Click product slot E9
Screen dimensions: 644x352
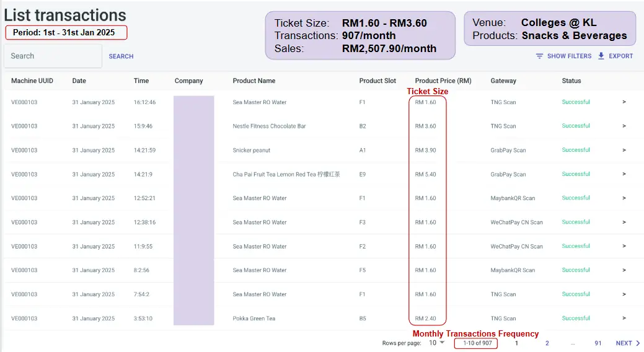[x=363, y=174]
